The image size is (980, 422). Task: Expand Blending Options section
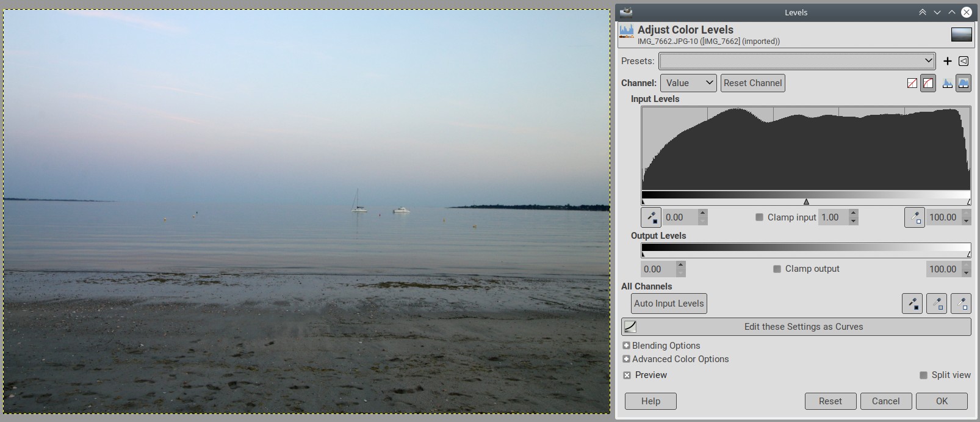point(626,346)
